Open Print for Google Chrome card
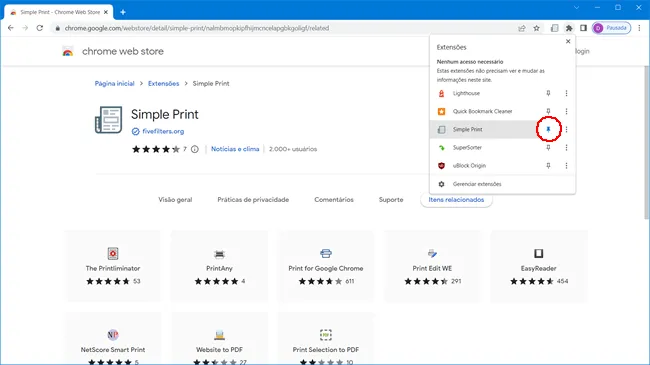The width and height of the screenshot is (650, 365). (x=326, y=266)
